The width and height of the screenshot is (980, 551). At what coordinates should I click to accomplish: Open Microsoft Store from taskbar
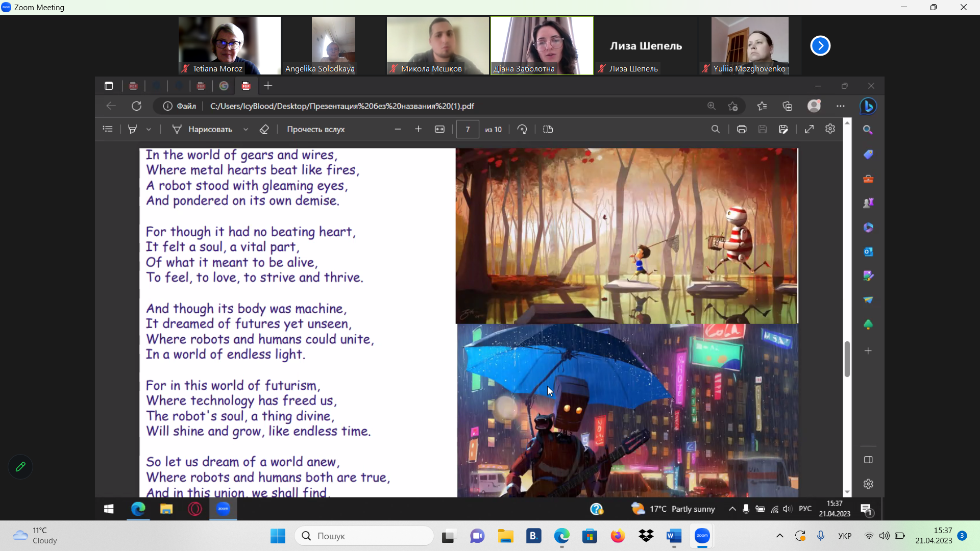(x=590, y=536)
